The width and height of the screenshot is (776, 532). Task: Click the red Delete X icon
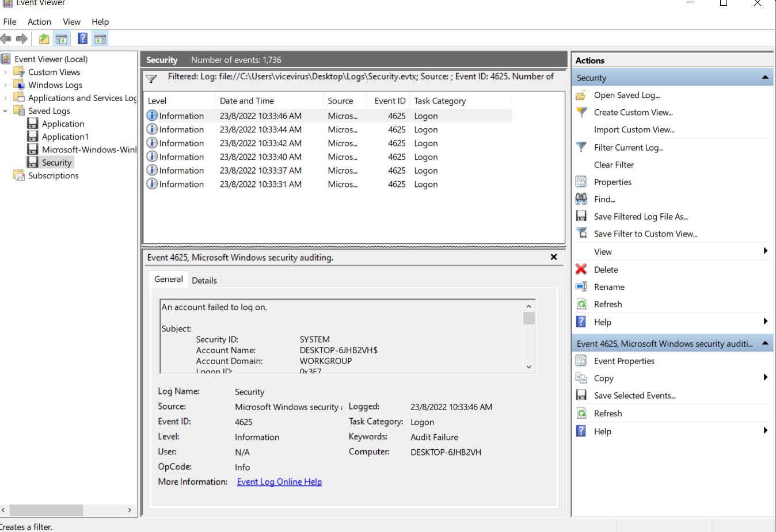(x=581, y=269)
